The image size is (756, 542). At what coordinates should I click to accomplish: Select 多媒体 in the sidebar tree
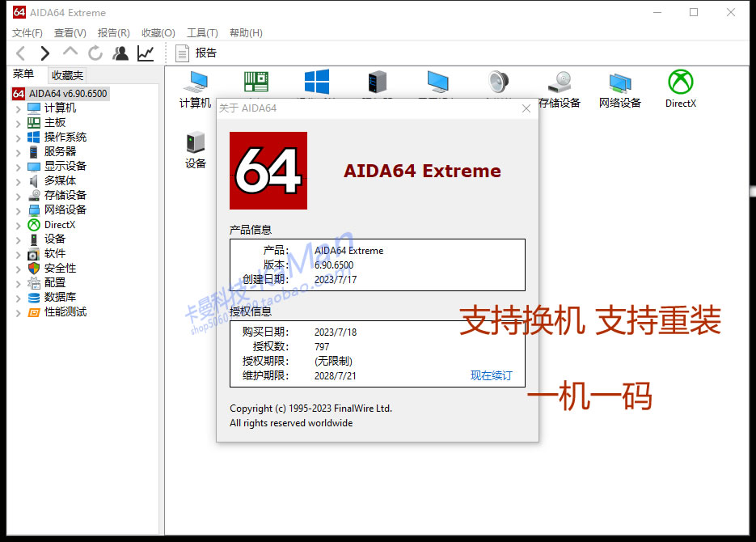(x=61, y=181)
